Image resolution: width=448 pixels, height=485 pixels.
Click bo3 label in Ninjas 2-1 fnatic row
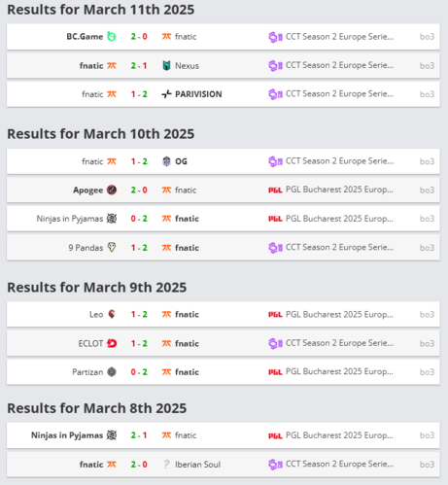coord(427,435)
